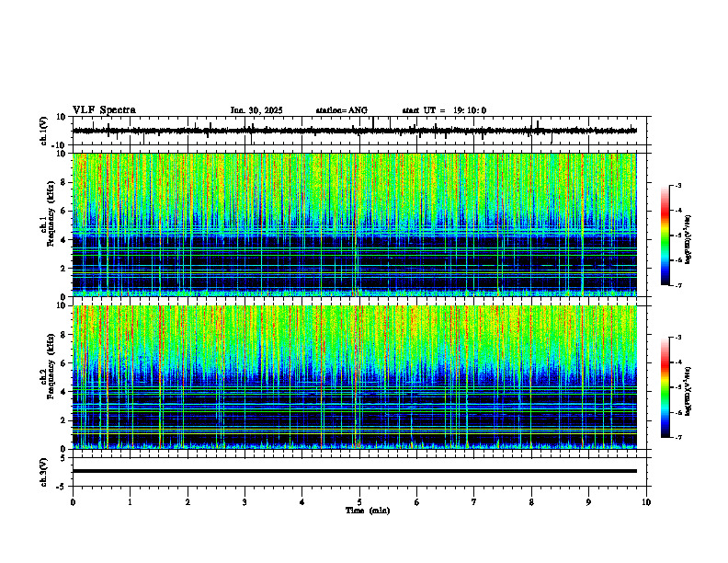This screenshot has height=563, width=728.
Task: Click the color scale bar beside ch.2 spectrogram
Action: [665, 387]
